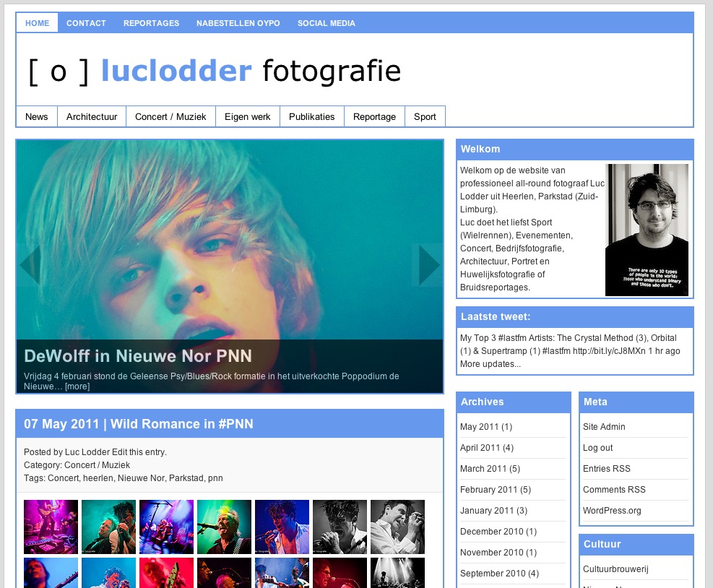Go to the CONTACT page
Viewport: 713px width, 588px height.
(86, 23)
